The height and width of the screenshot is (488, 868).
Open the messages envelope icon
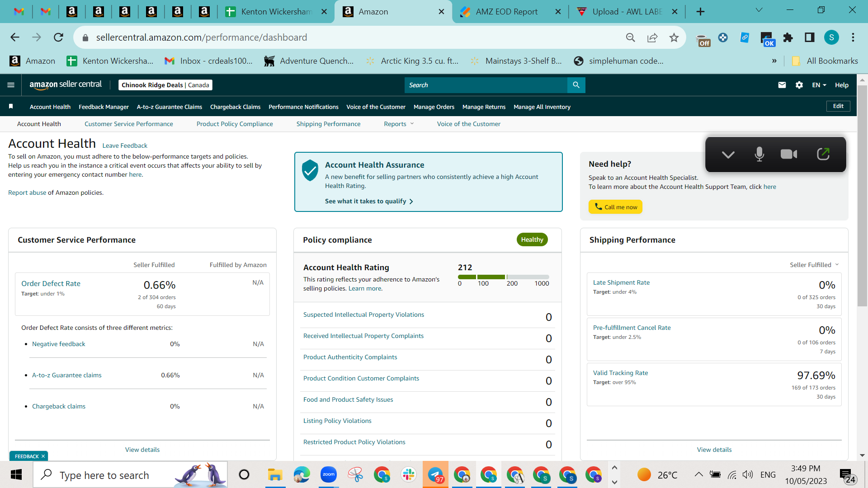click(x=782, y=85)
